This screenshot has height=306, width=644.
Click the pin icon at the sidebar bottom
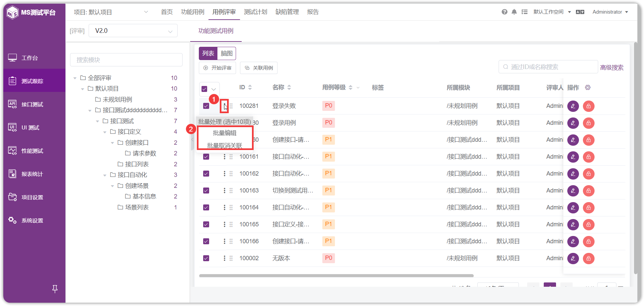click(x=55, y=289)
